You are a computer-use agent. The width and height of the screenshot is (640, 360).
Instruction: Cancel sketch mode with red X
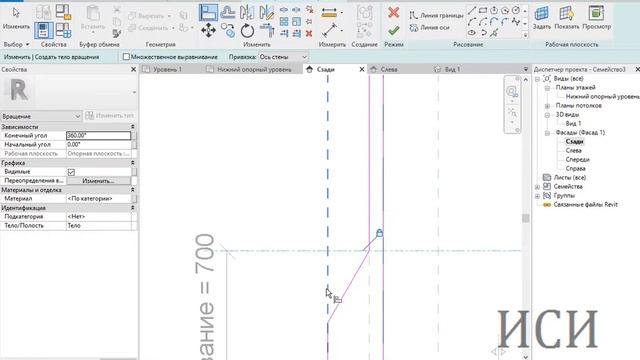393,13
